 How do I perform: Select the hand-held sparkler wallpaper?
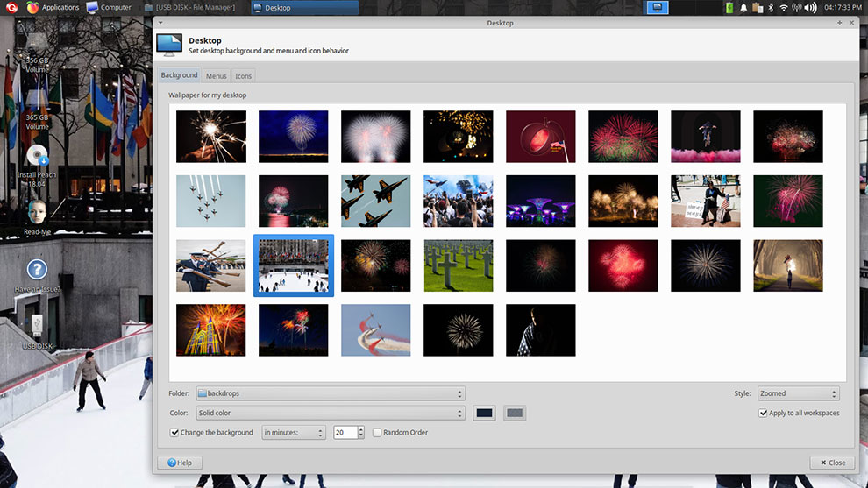click(x=211, y=136)
